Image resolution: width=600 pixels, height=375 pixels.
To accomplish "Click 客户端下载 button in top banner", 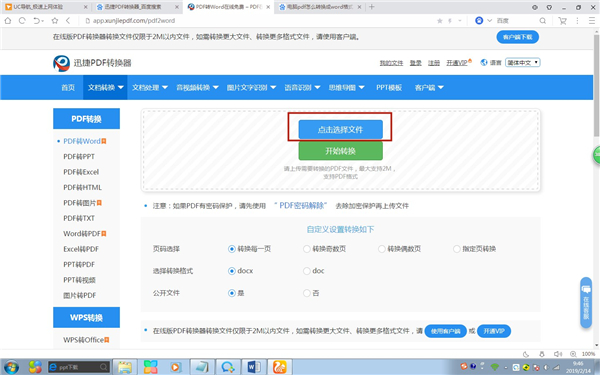I will 517,37.
